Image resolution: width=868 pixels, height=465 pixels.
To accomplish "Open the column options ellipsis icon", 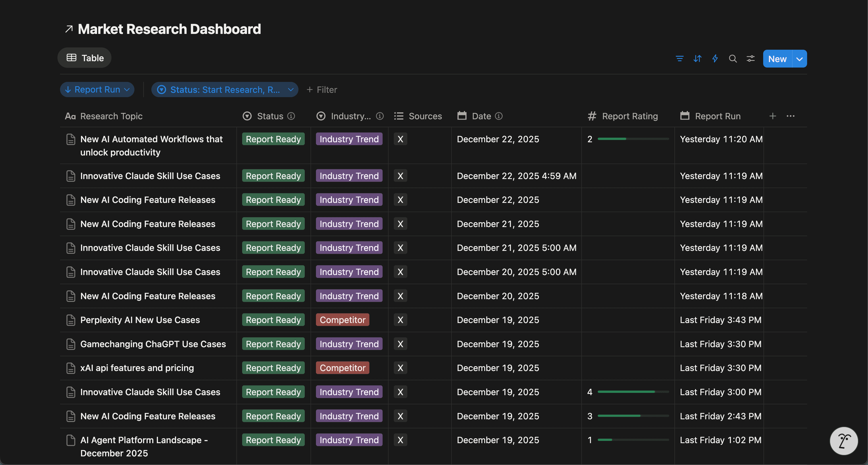I will click(x=791, y=116).
